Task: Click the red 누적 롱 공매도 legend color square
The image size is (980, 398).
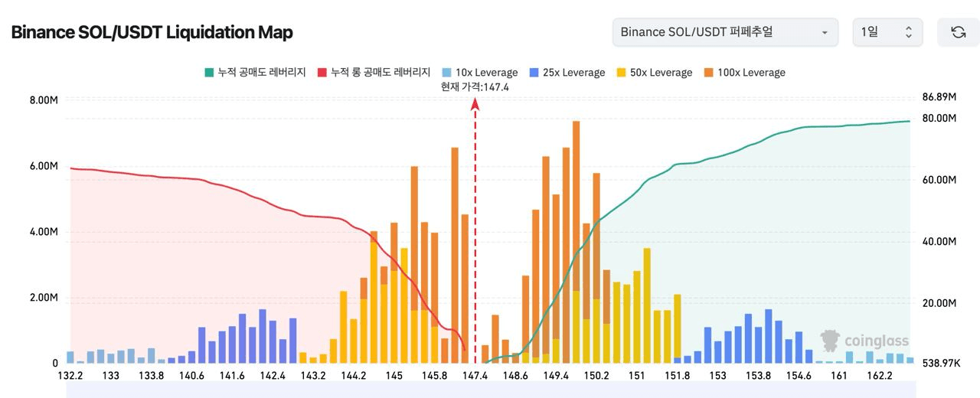Action: pos(322,72)
